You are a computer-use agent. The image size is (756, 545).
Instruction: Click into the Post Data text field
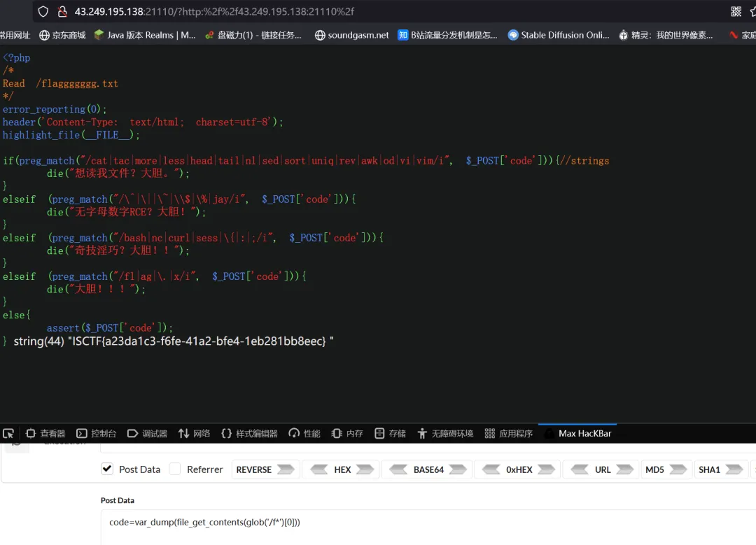pos(428,528)
